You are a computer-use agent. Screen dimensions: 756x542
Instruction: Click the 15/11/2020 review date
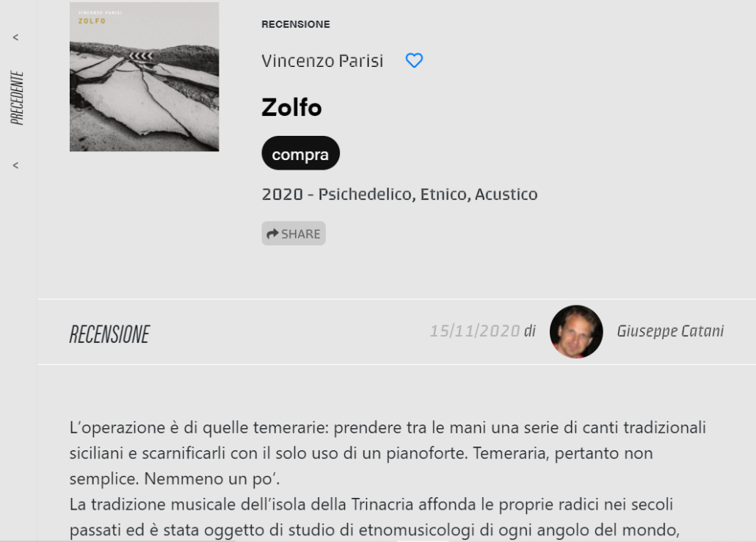pyautogui.click(x=475, y=331)
